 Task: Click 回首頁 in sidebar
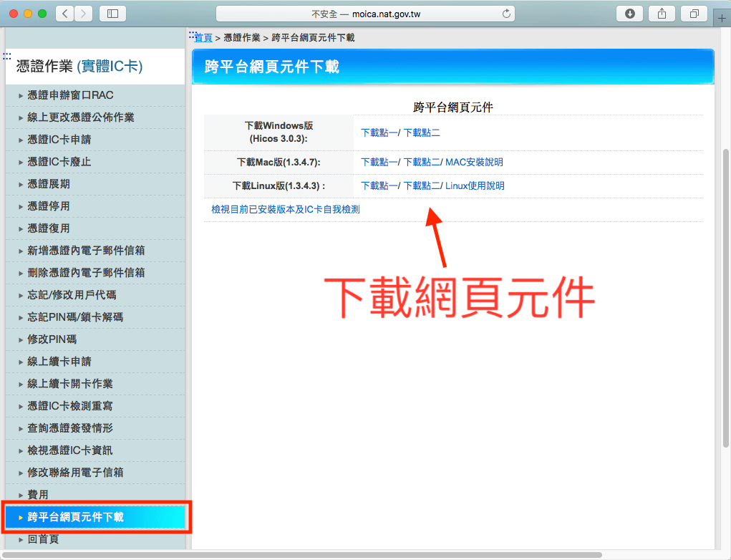pyautogui.click(x=43, y=539)
